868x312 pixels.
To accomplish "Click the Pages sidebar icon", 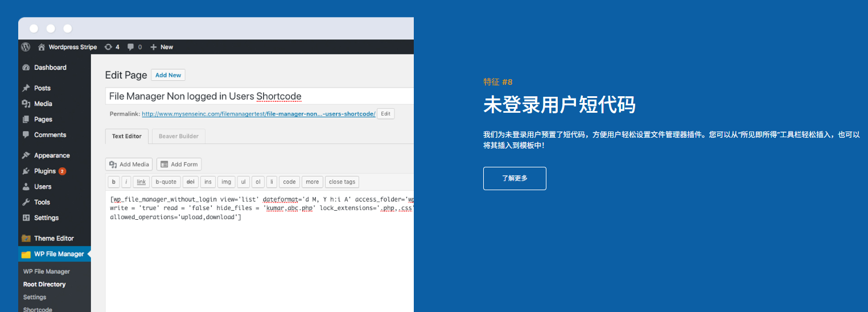I will 26,120.
